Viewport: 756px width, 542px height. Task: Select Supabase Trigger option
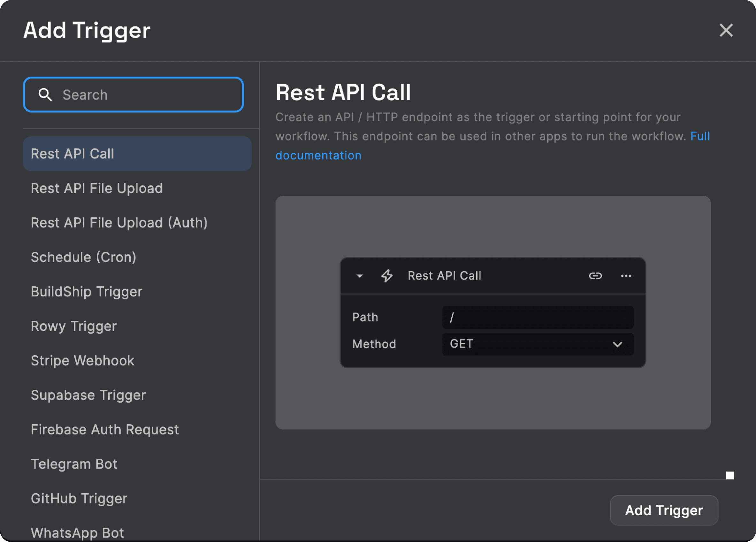coord(88,395)
